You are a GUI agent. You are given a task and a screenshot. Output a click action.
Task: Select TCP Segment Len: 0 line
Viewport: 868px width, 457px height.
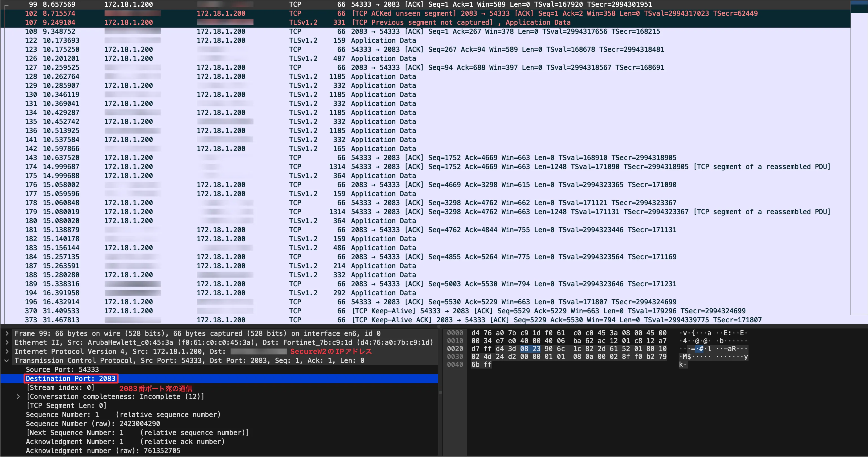click(x=219, y=405)
